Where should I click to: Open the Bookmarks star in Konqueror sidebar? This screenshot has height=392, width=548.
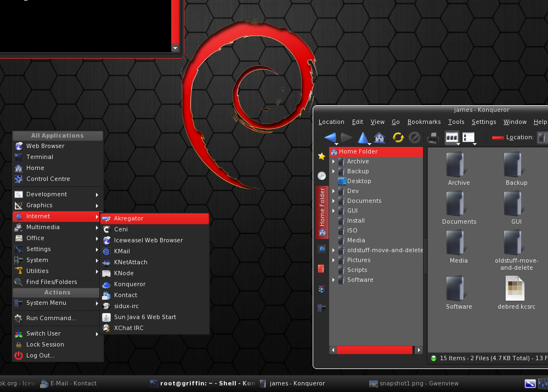[x=321, y=156]
